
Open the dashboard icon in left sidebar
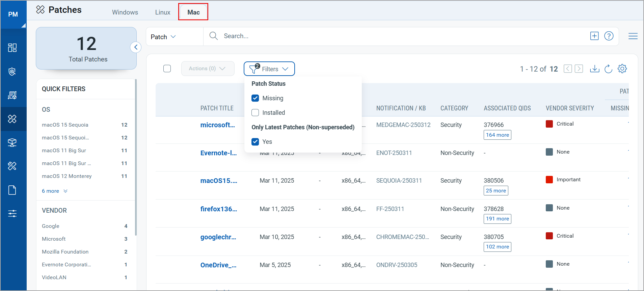pos(12,48)
